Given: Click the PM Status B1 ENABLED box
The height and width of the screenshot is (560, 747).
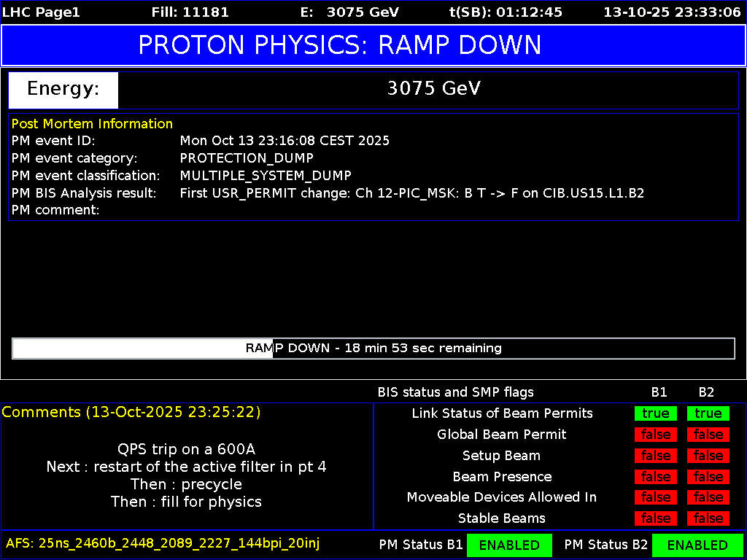Looking at the screenshot, I should coord(509,545).
